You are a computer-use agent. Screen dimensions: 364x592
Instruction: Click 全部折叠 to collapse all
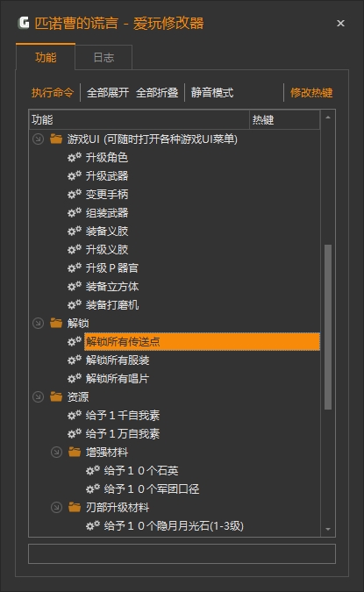click(x=157, y=92)
